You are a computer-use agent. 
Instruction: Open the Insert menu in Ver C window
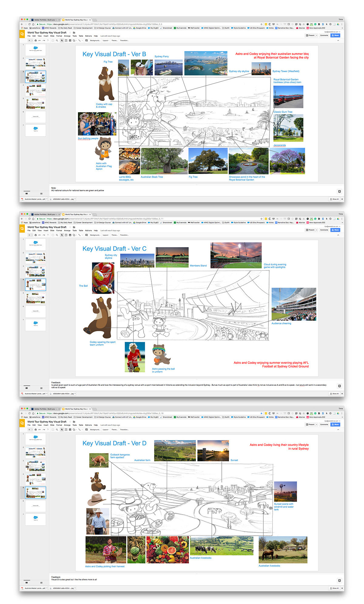[x=46, y=230]
